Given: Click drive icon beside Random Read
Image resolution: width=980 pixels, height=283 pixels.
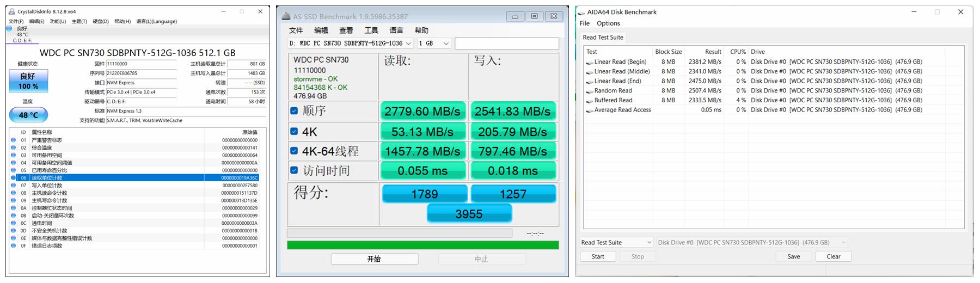Looking at the screenshot, I should (x=590, y=91).
